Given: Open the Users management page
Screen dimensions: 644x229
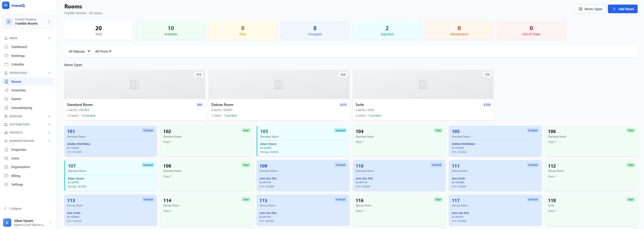Looking at the screenshot, I should [x=15, y=158].
